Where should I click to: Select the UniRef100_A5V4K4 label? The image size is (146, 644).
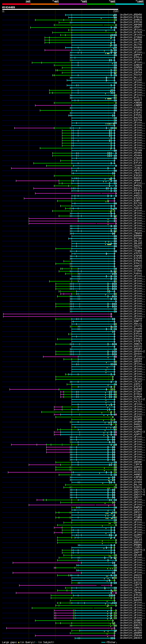131,156
